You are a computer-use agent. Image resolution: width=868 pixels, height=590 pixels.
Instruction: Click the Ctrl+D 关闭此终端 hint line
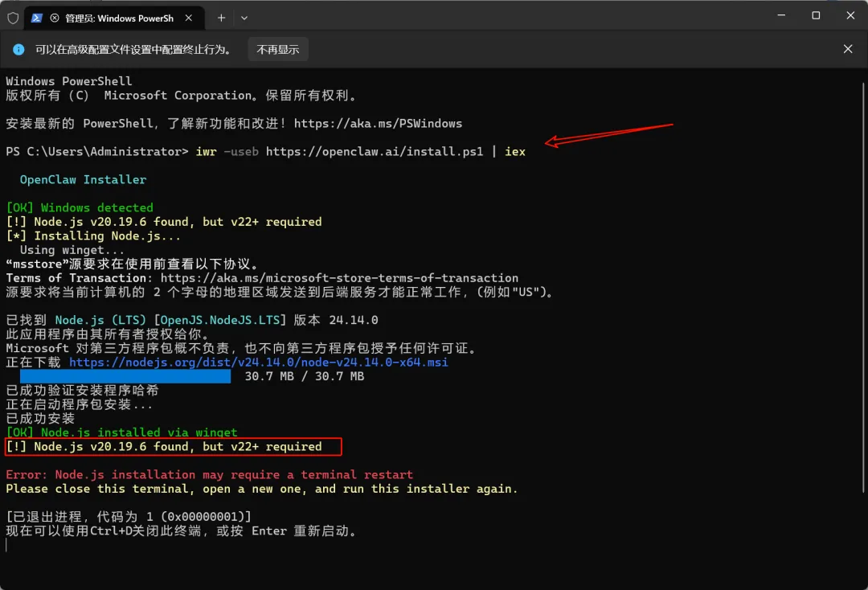click(x=182, y=531)
